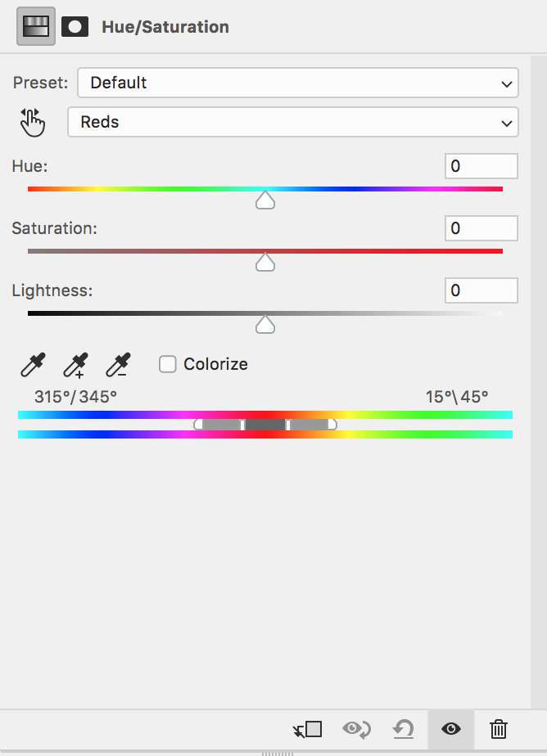The image size is (547, 756).
Task: Enable the Colorize checkbox
Action: [168, 364]
